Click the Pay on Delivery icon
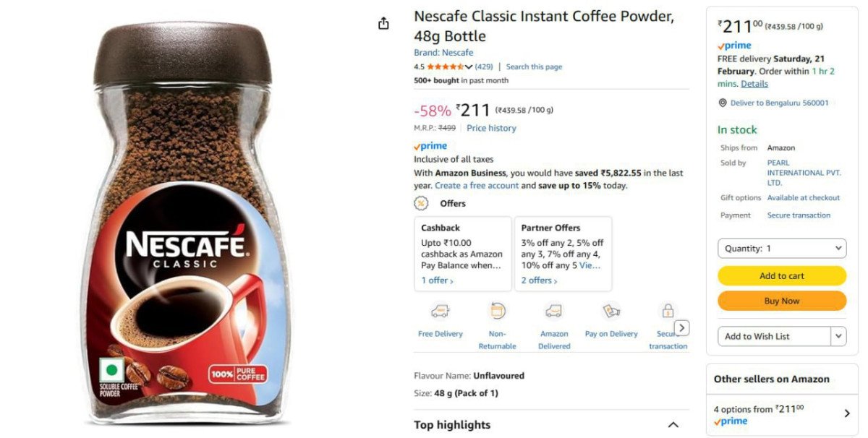Viewport: 868px width, 438px height. tap(611, 311)
